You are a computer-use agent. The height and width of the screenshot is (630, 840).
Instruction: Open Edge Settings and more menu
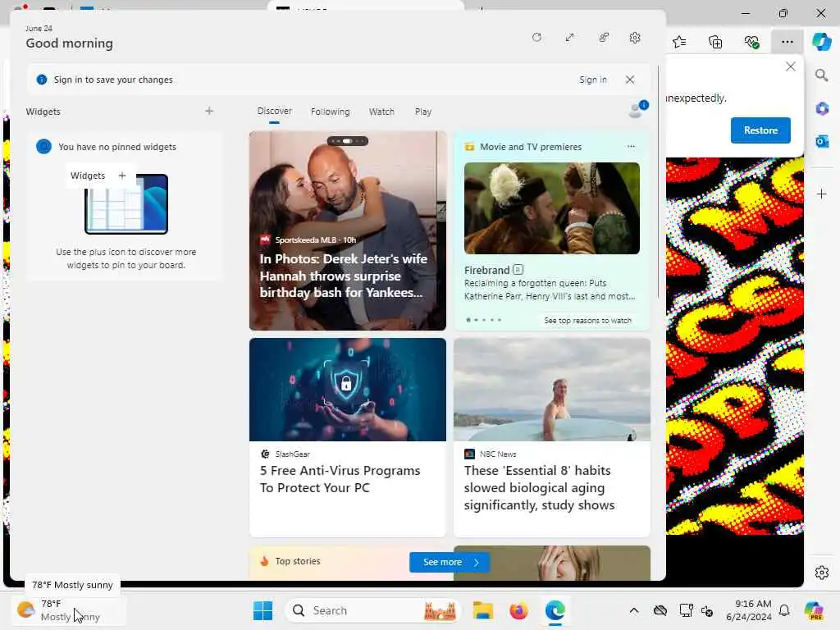click(787, 42)
